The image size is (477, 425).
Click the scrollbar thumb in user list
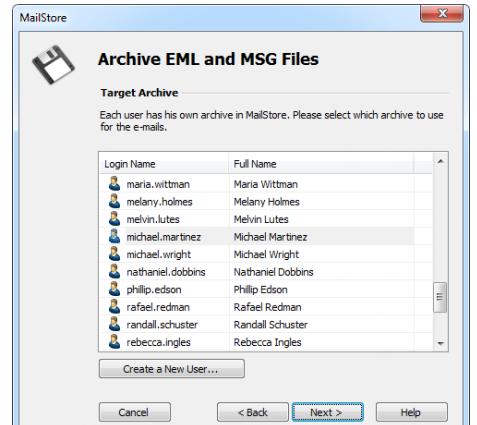[x=440, y=297]
